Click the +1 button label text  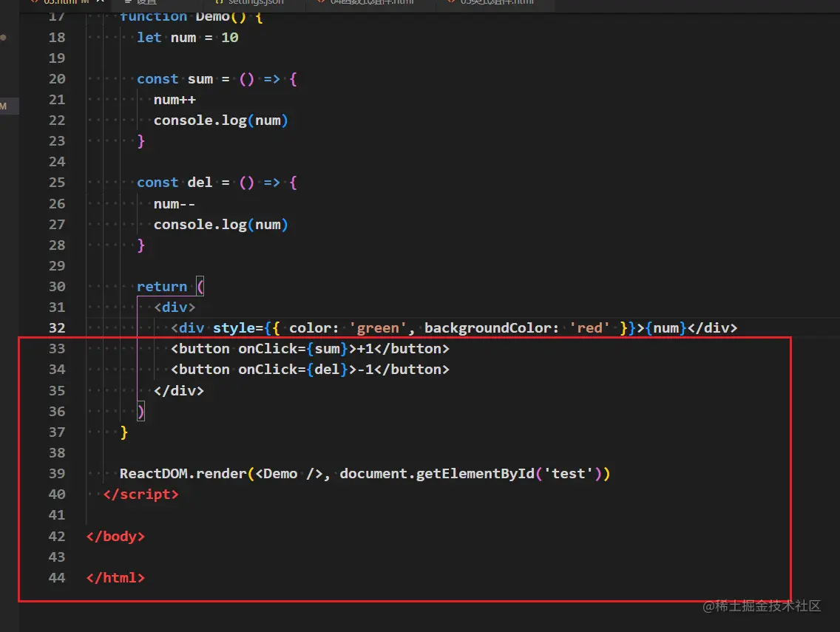365,349
